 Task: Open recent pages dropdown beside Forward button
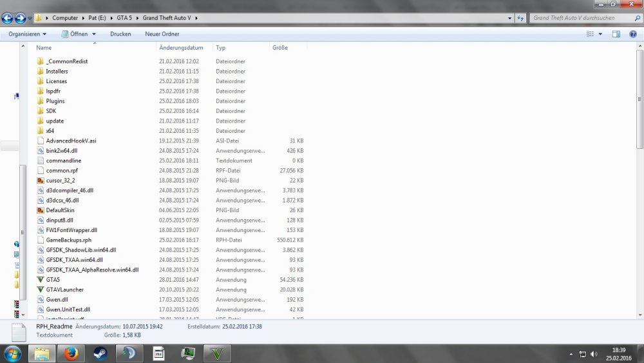coord(30,19)
